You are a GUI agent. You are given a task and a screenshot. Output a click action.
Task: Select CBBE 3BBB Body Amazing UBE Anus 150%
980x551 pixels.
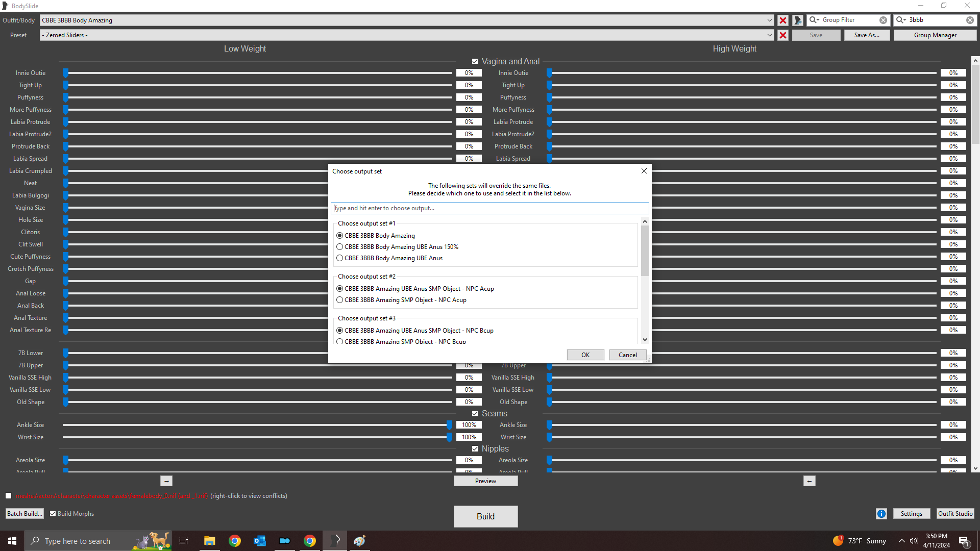point(398,247)
